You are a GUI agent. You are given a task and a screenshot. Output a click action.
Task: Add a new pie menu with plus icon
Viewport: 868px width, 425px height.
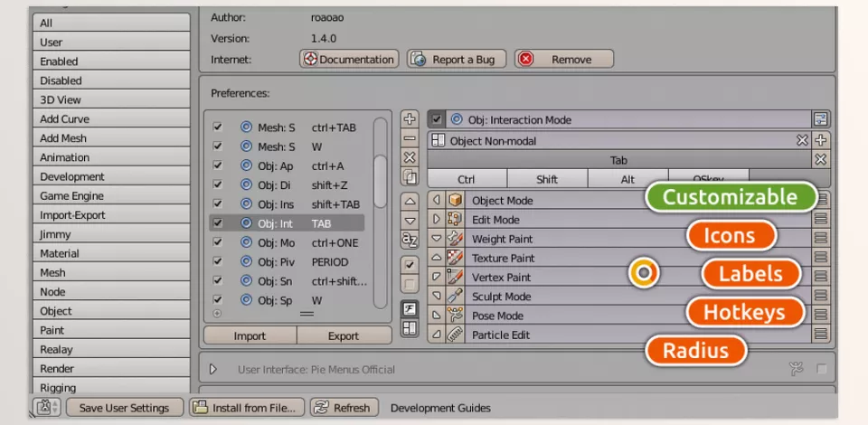pos(410,119)
